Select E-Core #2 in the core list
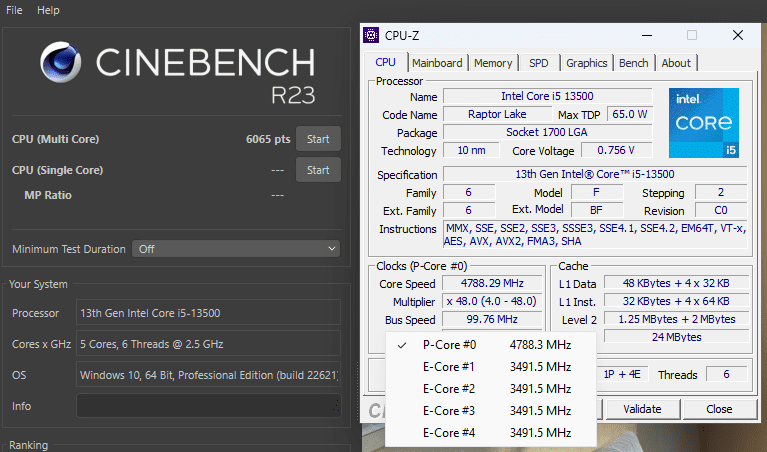Image resolution: width=767 pixels, height=452 pixels. tap(491, 389)
